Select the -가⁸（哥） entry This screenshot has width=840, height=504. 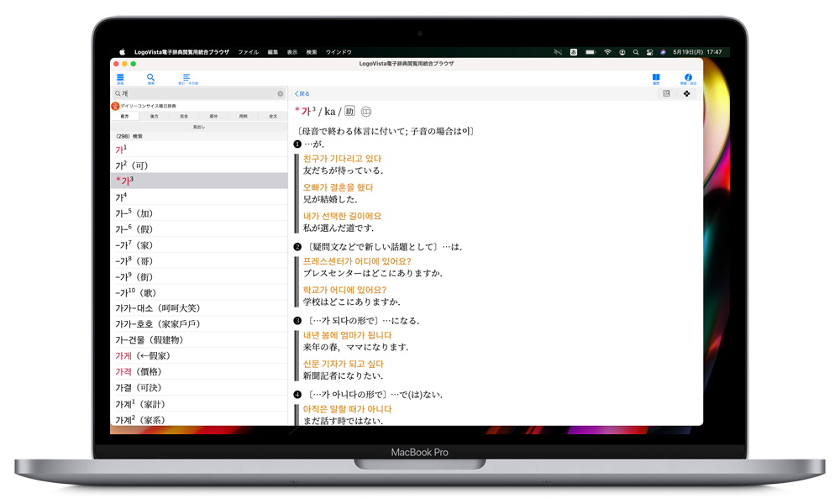point(199,260)
